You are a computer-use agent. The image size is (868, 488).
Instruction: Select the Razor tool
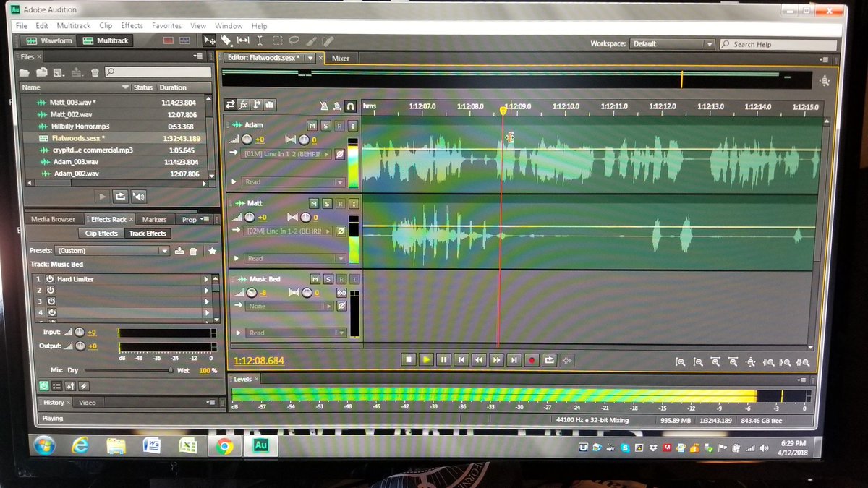pyautogui.click(x=225, y=40)
